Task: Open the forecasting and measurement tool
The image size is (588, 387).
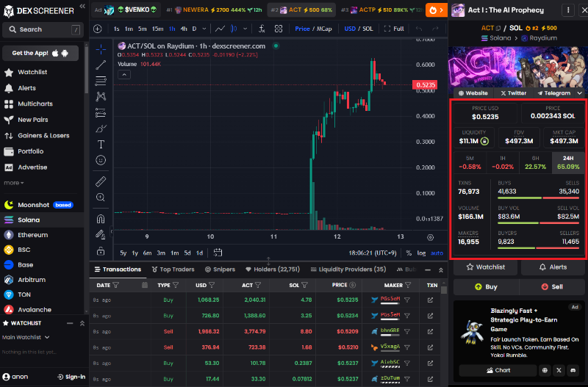Action: [x=101, y=112]
